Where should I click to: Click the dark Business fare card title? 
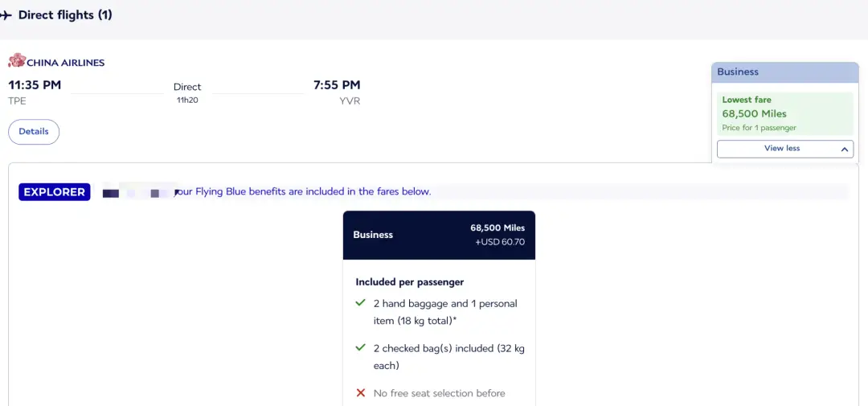coord(373,235)
